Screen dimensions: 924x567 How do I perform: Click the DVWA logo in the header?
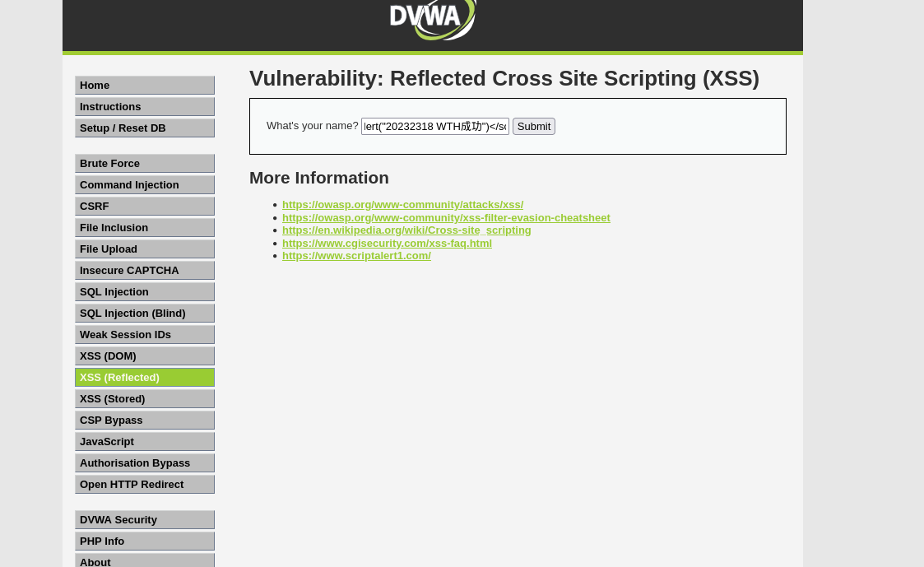[x=433, y=19]
